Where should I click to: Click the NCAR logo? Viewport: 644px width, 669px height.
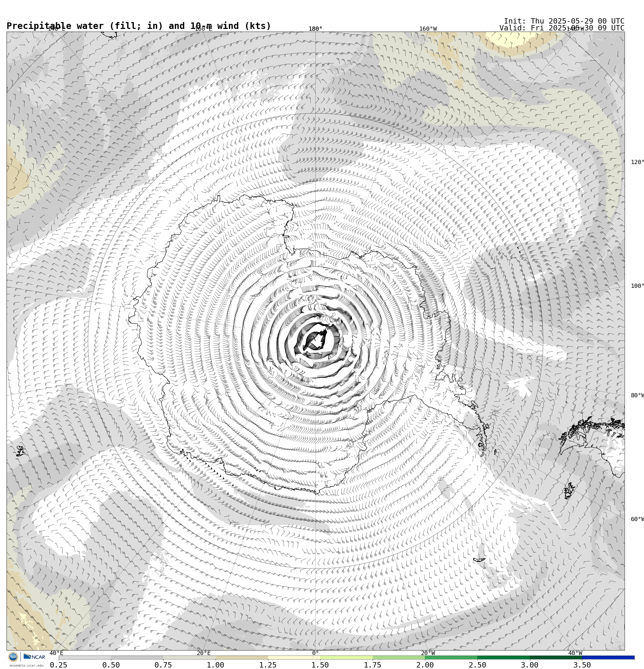[x=34, y=656]
